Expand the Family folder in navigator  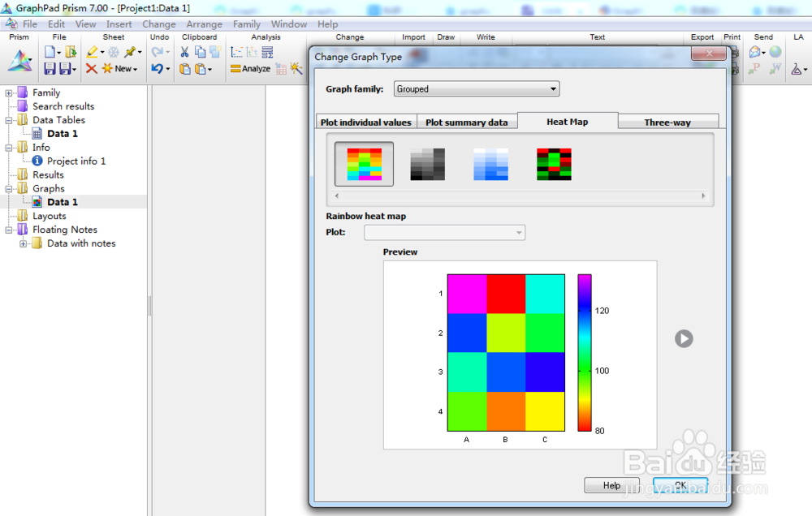pyautogui.click(x=8, y=93)
